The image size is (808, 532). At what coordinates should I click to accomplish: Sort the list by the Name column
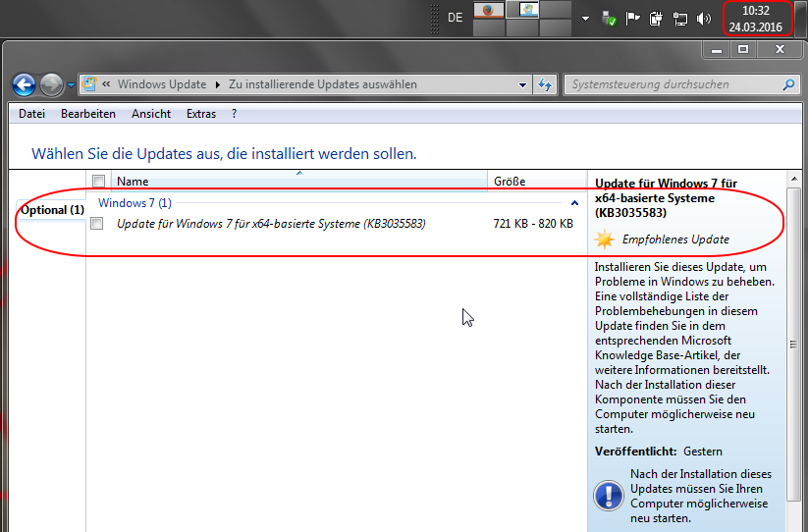(x=298, y=181)
